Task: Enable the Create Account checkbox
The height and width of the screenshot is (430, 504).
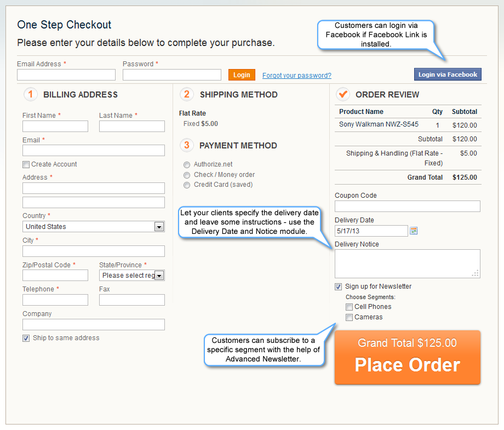Action: pyautogui.click(x=26, y=164)
